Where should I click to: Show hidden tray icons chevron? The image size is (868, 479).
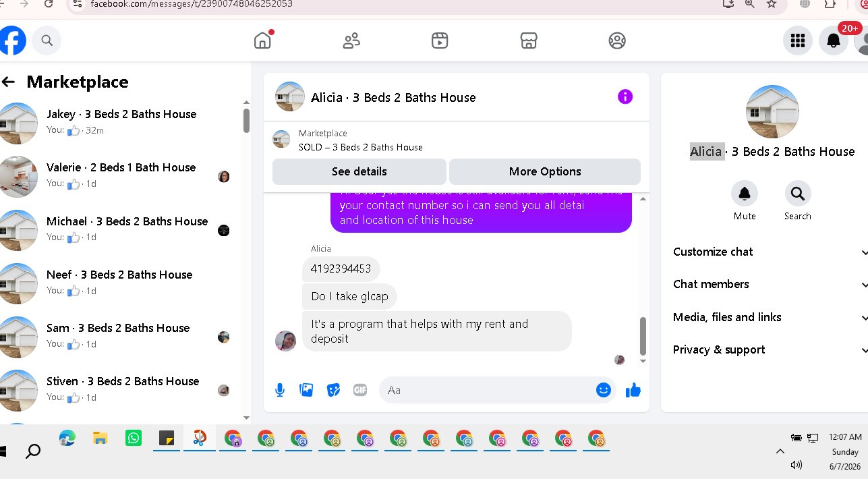point(780,451)
